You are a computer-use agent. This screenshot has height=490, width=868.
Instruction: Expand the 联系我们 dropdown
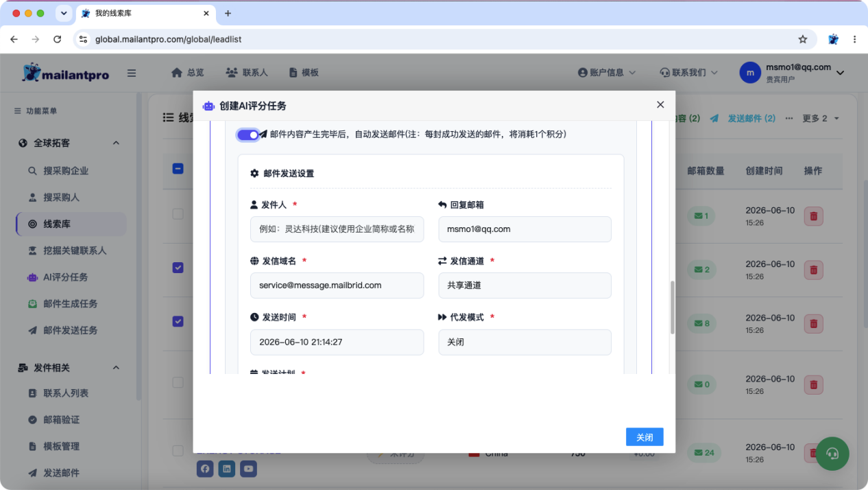coord(689,73)
